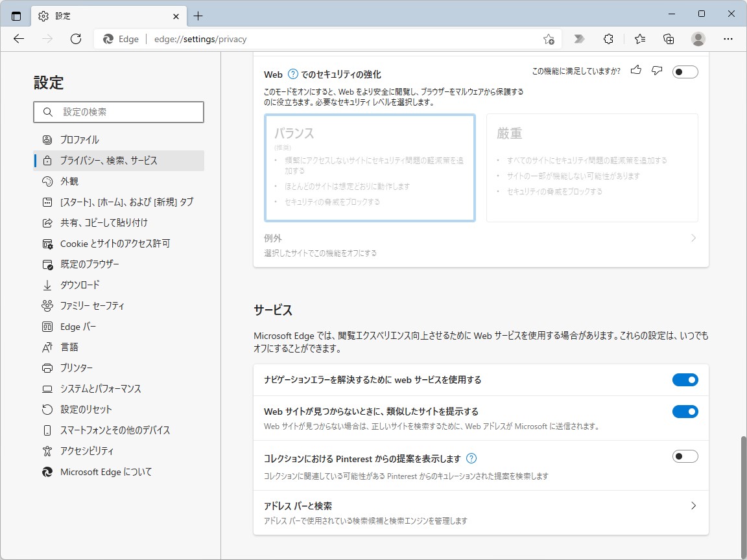Click the 設定の検索 search field

119,111
